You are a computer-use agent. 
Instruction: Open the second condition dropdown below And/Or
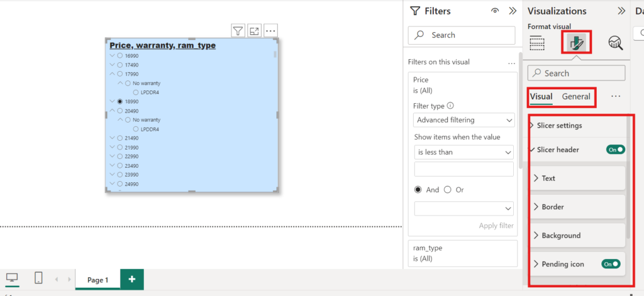tap(464, 209)
